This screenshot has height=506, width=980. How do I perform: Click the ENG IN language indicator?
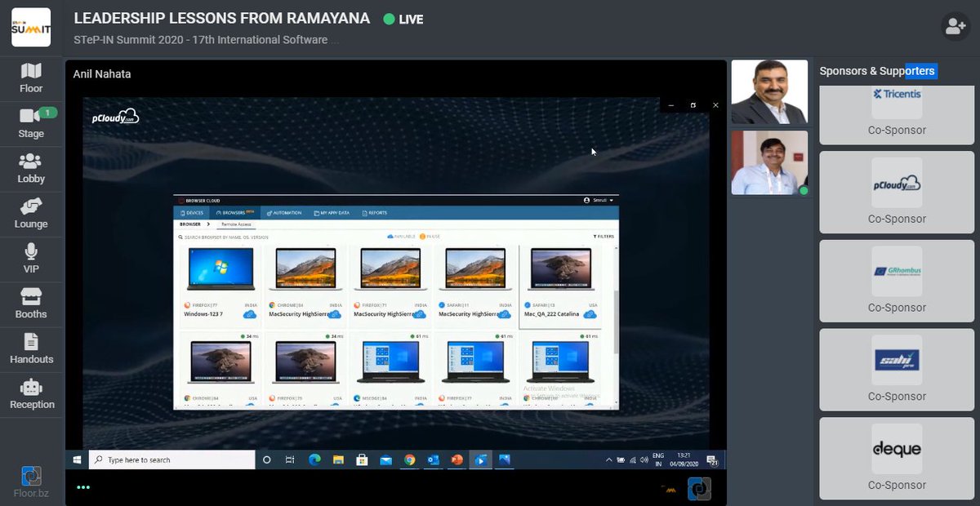click(658, 460)
